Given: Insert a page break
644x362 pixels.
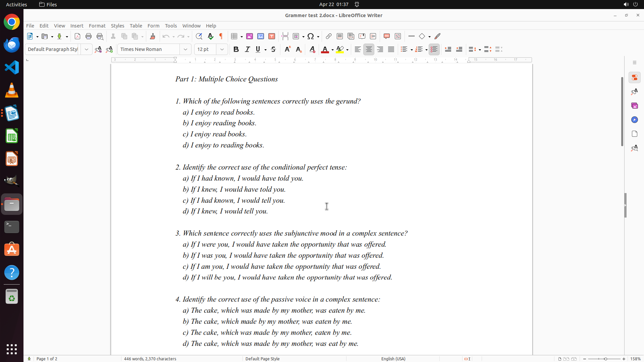Looking at the screenshot, I should coord(285,36).
